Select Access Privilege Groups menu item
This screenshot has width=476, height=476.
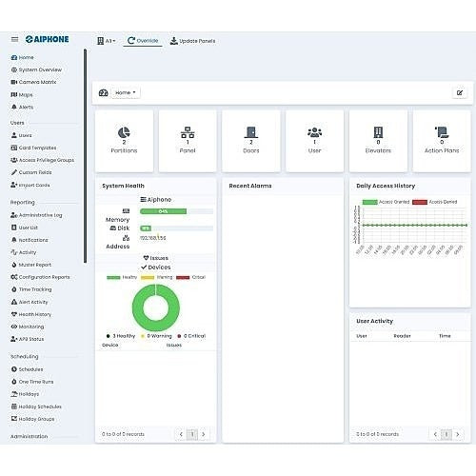pos(43,160)
